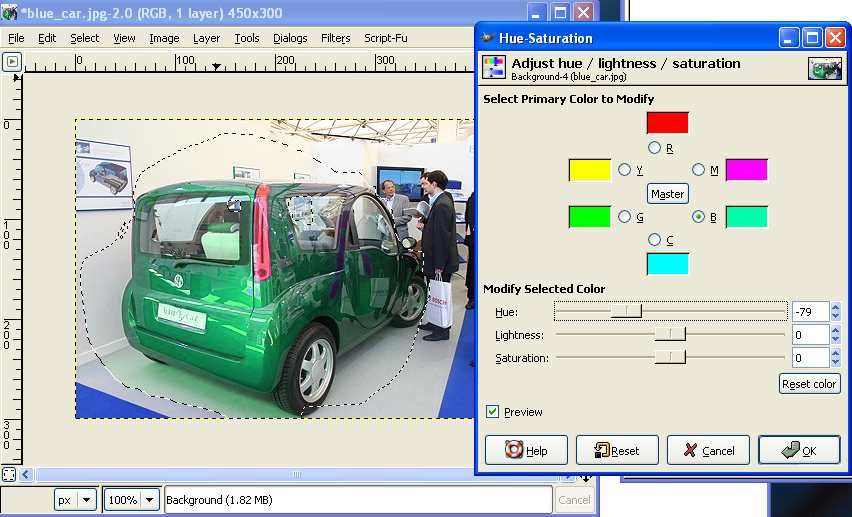The image size is (852, 517).
Task: Open the Filters menu
Action: [x=335, y=38]
